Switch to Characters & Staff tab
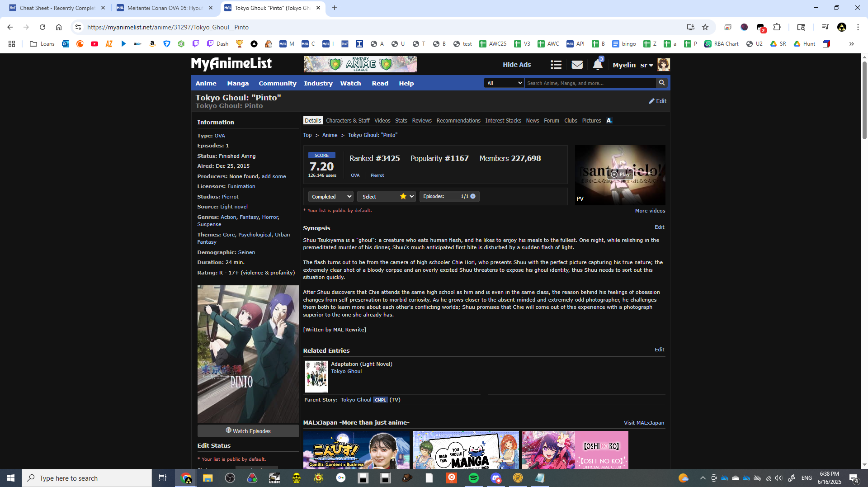This screenshot has width=868, height=487. 348,120
